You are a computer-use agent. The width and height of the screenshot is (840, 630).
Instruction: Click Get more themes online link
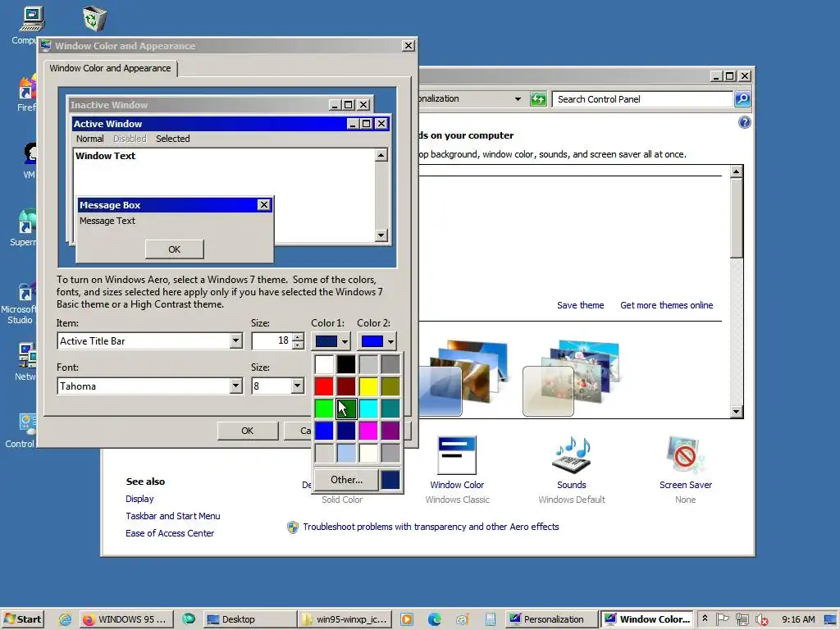coord(666,305)
